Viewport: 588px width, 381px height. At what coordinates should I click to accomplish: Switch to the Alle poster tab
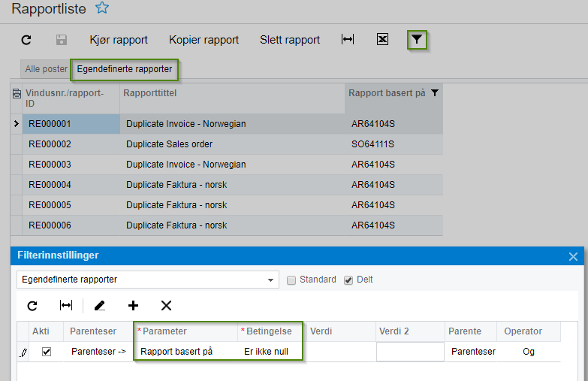[x=46, y=69]
